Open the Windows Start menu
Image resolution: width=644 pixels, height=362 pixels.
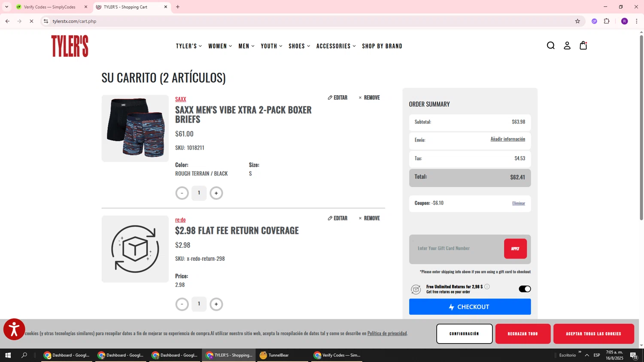click(x=7, y=355)
